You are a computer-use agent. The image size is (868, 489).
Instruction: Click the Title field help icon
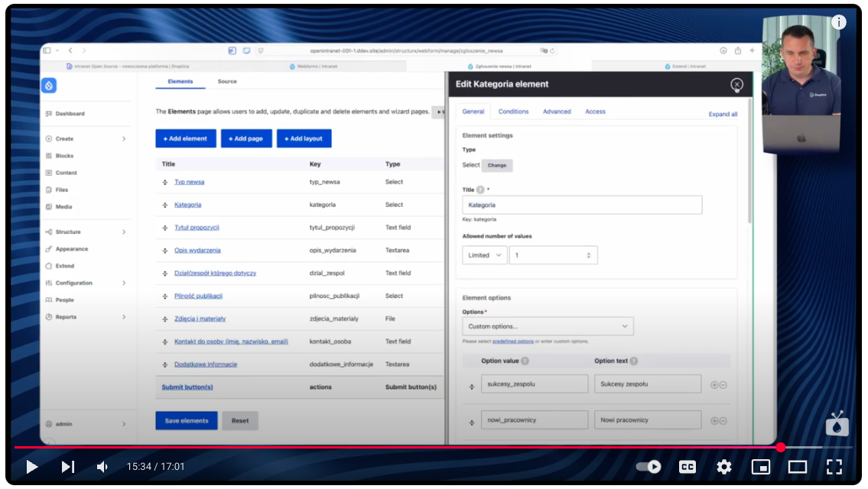pos(480,189)
